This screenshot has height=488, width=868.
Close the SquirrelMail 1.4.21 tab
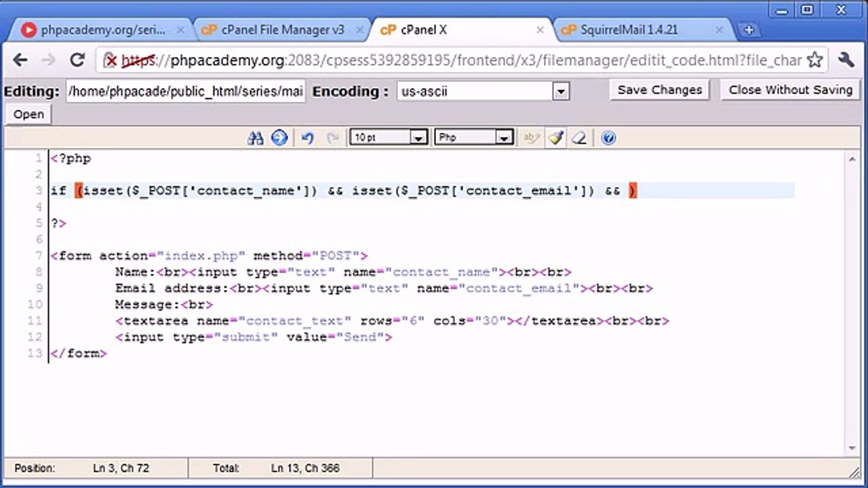coord(719,30)
